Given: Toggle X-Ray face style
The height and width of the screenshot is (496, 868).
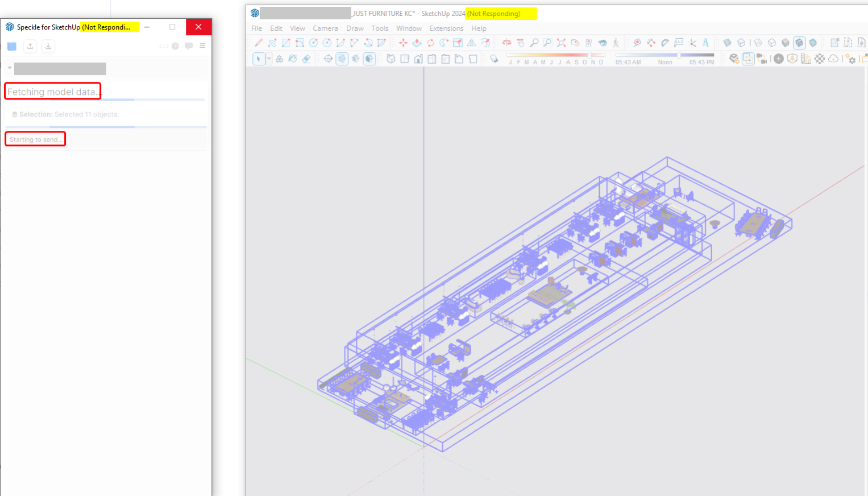Looking at the screenshot, I should coord(727,43).
